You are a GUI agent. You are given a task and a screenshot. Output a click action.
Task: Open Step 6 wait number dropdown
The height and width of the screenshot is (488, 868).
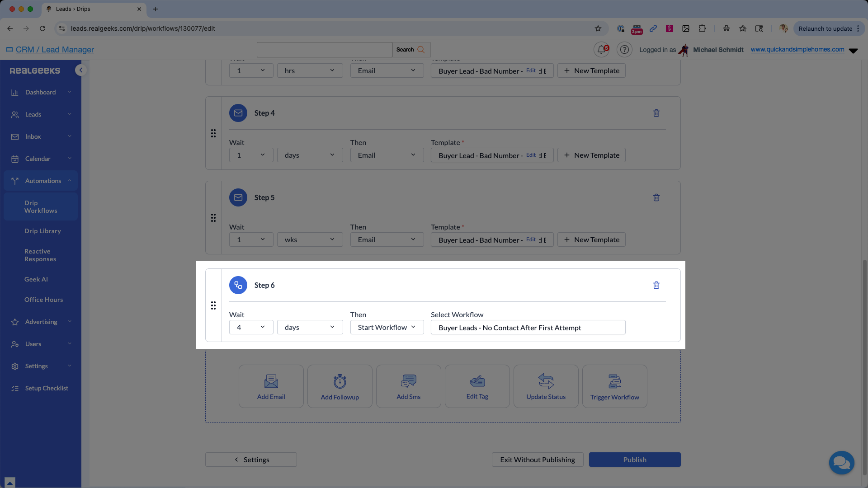tap(251, 327)
